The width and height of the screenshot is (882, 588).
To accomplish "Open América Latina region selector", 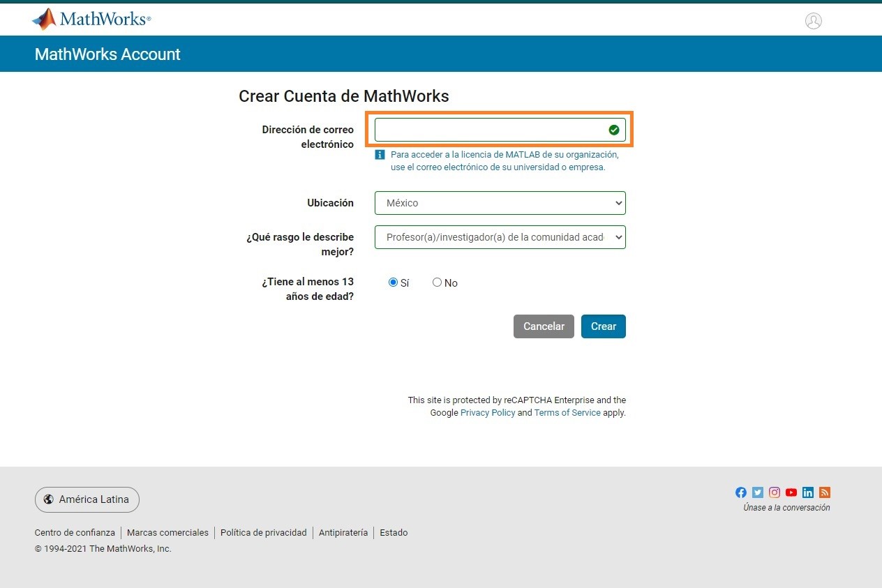I will coord(87,499).
